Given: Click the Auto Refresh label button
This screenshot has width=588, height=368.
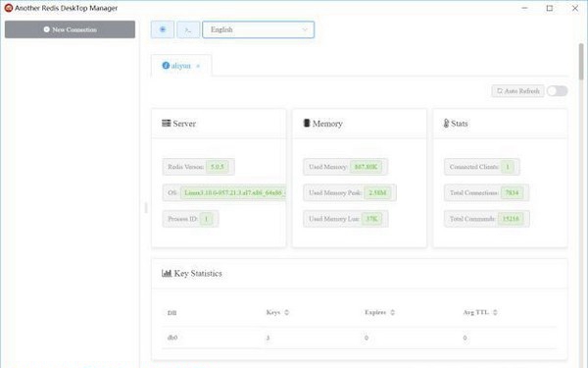Looking at the screenshot, I should (x=517, y=91).
